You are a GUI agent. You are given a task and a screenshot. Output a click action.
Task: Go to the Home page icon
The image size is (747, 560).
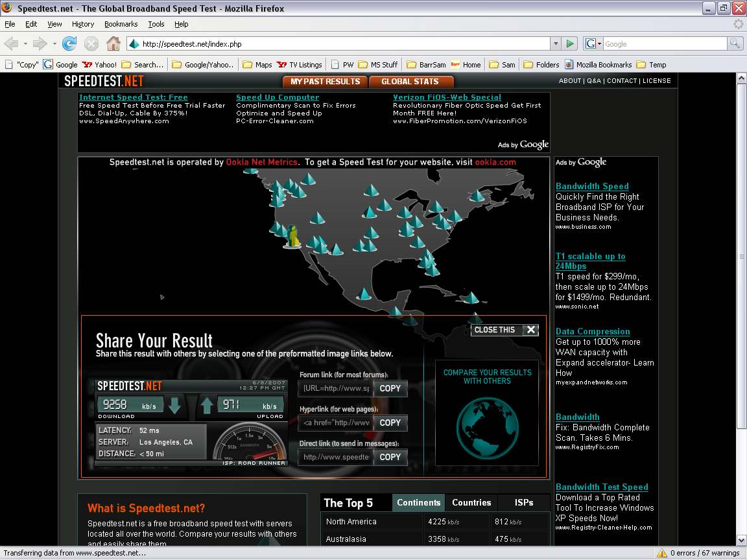(x=113, y=44)
